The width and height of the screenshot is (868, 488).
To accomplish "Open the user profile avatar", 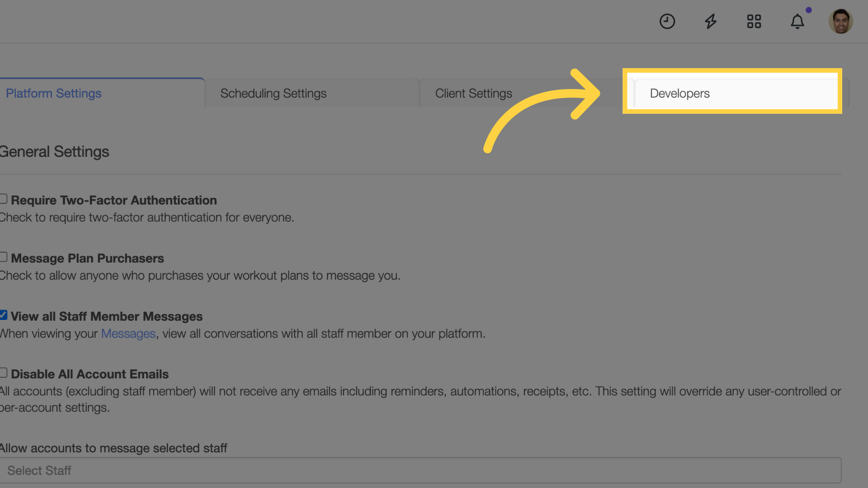I will tap(840, 21).
